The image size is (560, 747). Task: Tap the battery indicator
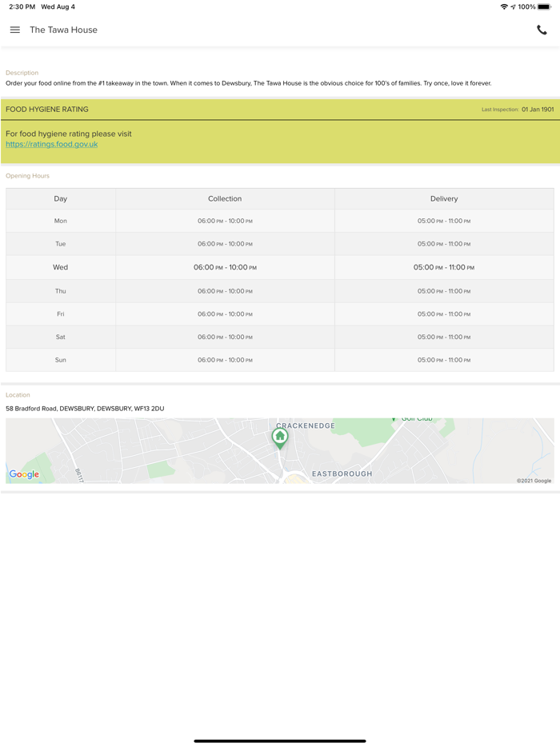tap(544, 6)
